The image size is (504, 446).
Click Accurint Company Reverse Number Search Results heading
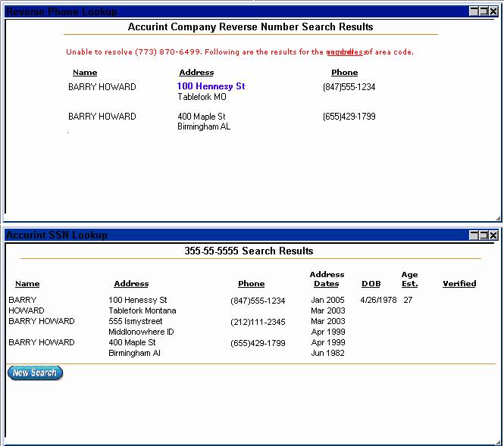(250, 27)
